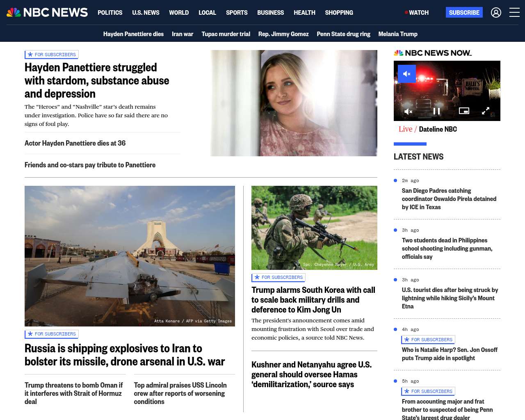Click volume icon in video control bar

(409, 111)
